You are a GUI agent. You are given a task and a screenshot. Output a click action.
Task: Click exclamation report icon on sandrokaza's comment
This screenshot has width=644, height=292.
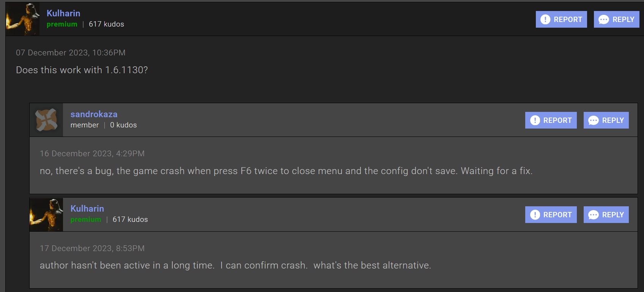[535, 120]
